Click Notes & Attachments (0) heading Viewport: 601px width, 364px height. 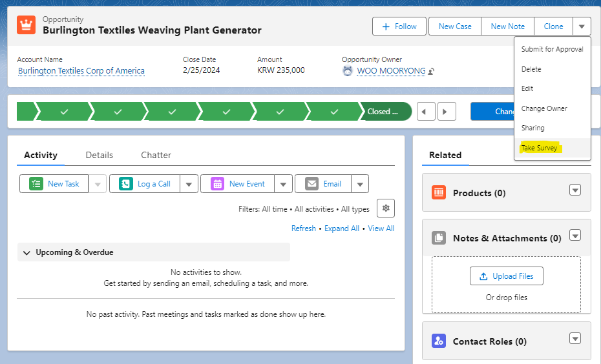tap(507, 238)
